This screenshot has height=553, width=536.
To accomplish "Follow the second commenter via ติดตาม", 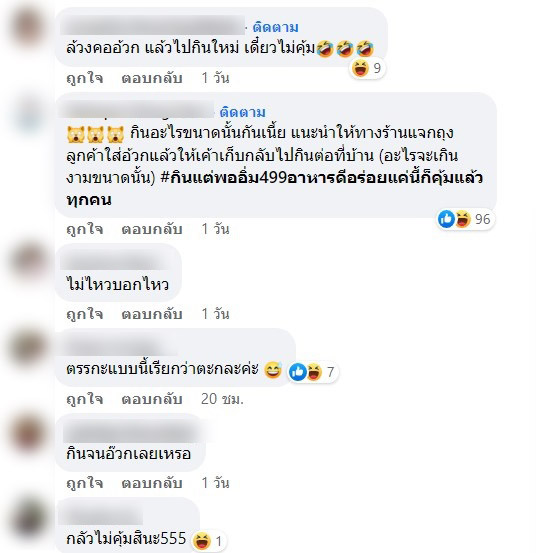I will coord(242,113).
